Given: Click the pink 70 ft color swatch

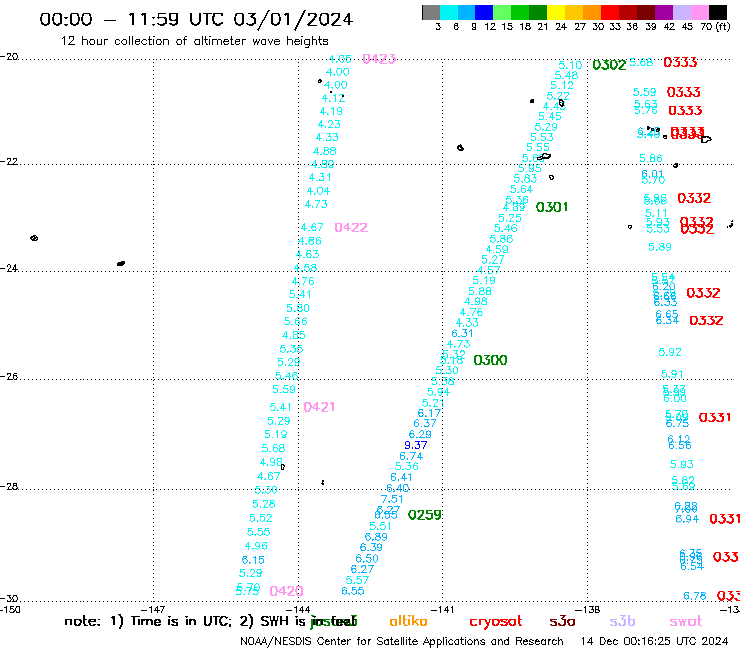Looking at the screenshot, I should [698, 12].
